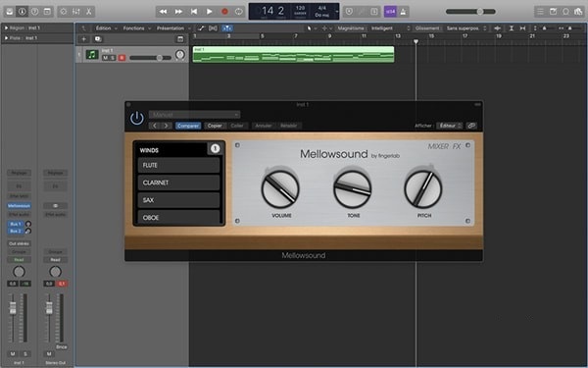Viewport: 588px width, 368px height.
Task: Open the Manual preset dropdown in plugin
Action: [195, 115]
